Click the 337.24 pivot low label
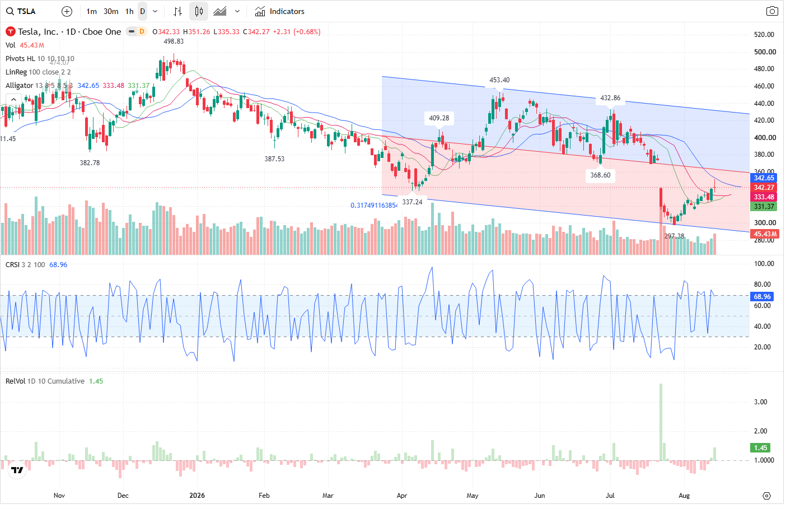795x532 pixels. click(x=412, y=202)
